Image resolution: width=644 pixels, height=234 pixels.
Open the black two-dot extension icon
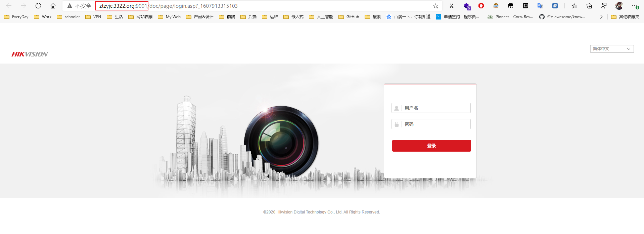click(511, 6)
